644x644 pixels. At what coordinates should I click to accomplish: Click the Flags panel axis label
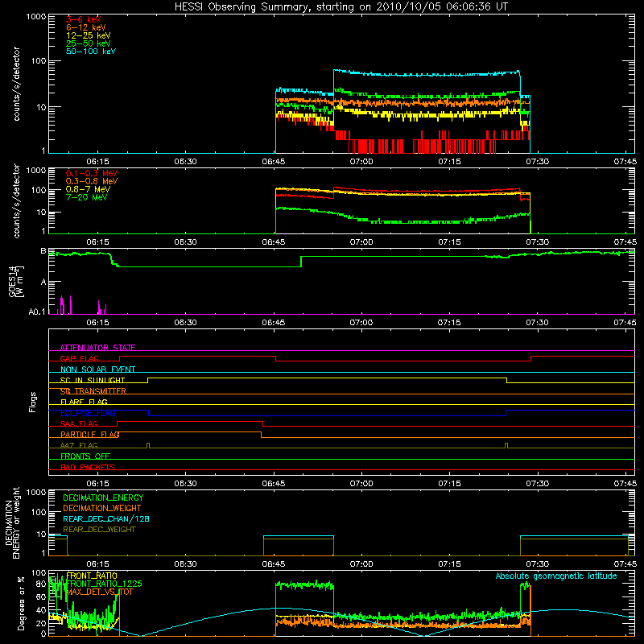pos(33,402)
